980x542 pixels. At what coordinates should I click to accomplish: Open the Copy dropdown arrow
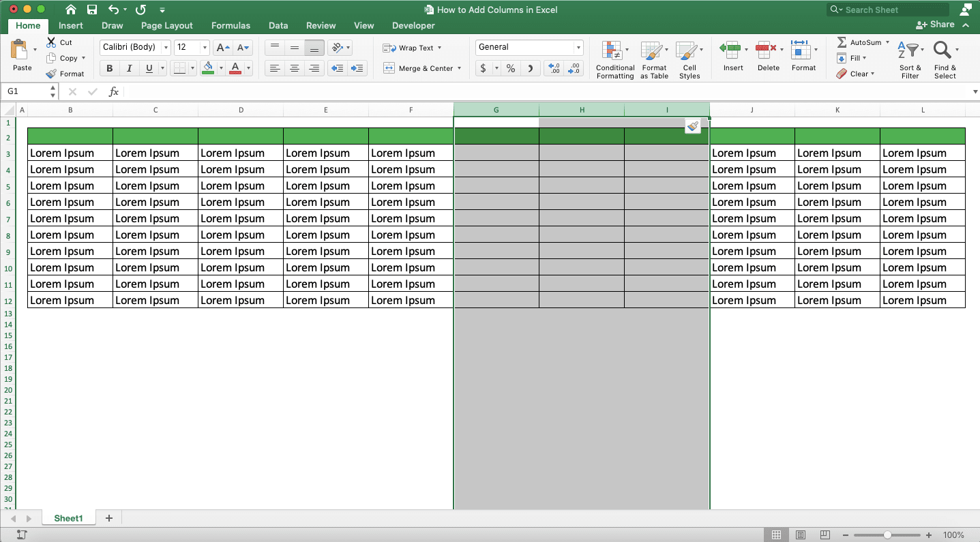pos(83,58)
